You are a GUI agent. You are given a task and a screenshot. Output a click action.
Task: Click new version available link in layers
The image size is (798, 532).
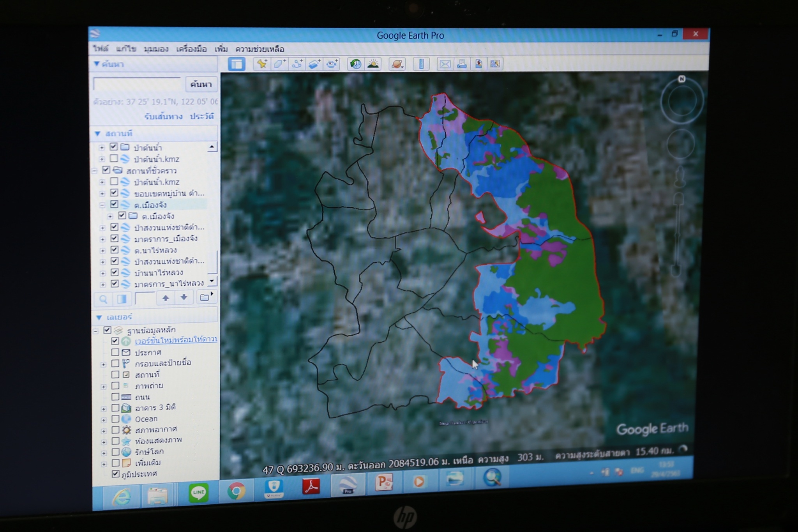(x=176, y=340)
